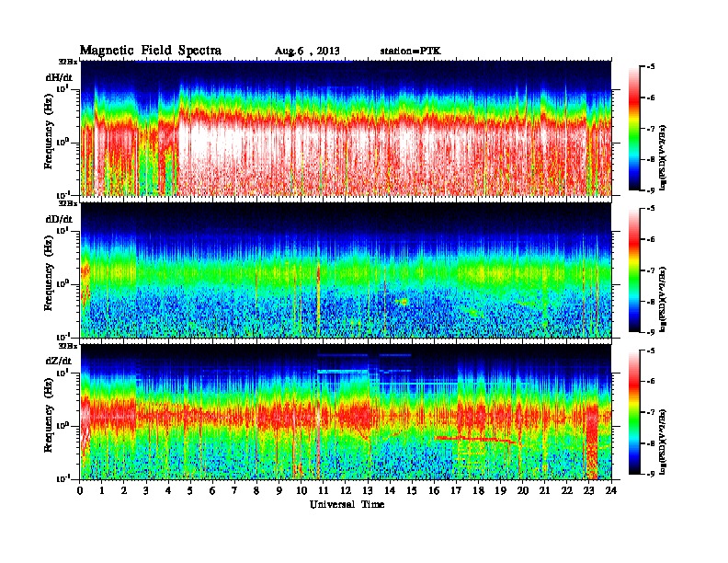Click hour tick label "20" on time axis
Viewport: 728px width, 563px height.
click(522, 490)
